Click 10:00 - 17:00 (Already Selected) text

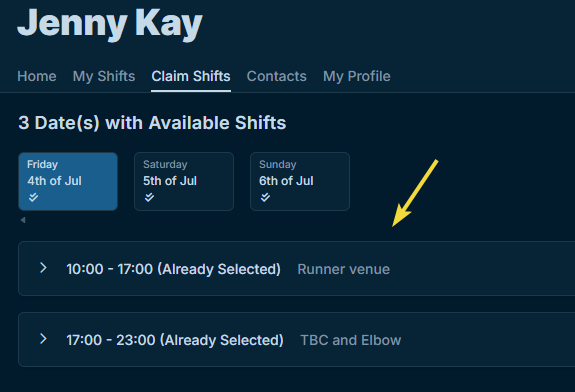pos(173,269)
